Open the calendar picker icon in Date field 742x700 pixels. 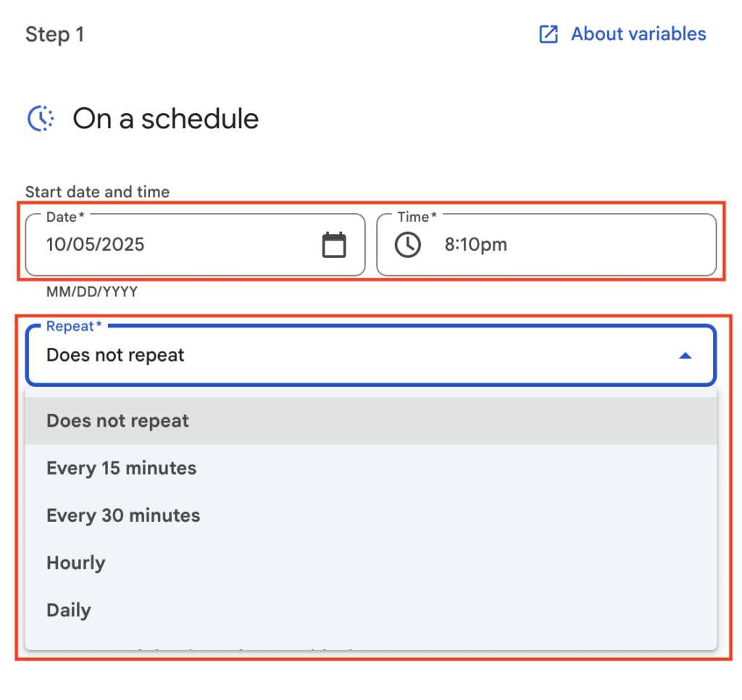pyautogui.click(x=334, y=245)
